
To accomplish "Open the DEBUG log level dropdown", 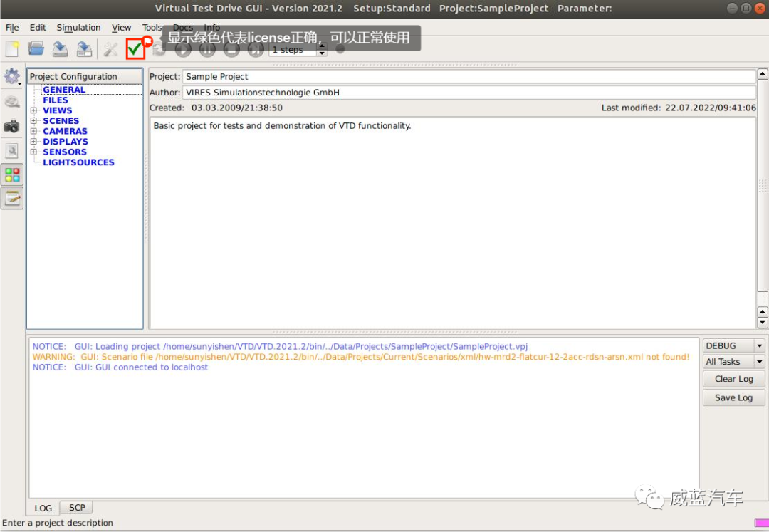I will pyautogui.click(x=733, y=345).
